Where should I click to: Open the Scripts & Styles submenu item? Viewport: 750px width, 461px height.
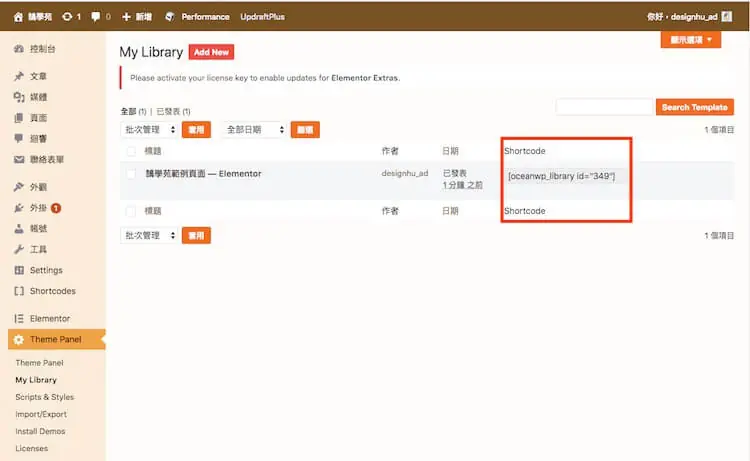44,397
